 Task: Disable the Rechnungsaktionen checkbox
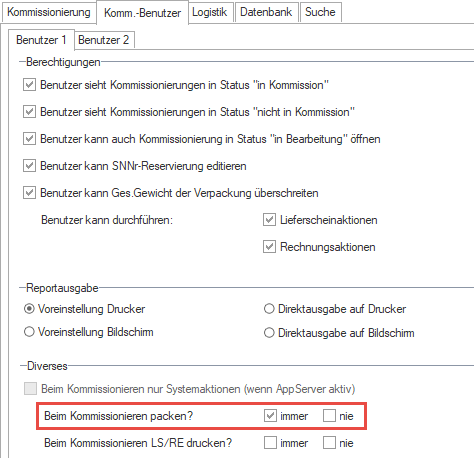[269, 247]
